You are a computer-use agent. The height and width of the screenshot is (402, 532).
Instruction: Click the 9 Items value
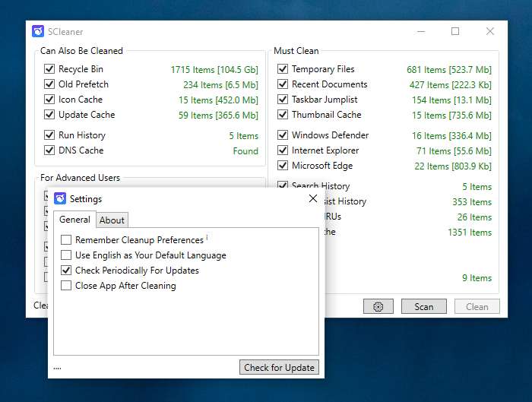(477, 278)
